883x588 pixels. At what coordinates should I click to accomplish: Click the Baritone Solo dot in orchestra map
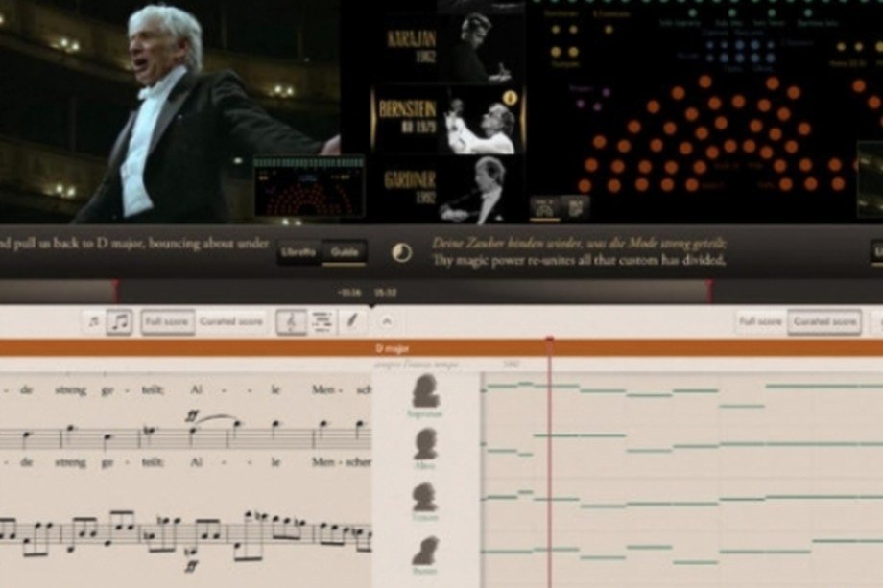(808, 12)
